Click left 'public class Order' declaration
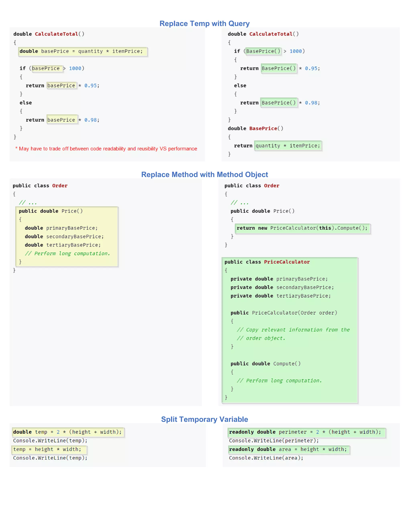 click(x=40, y=186)
